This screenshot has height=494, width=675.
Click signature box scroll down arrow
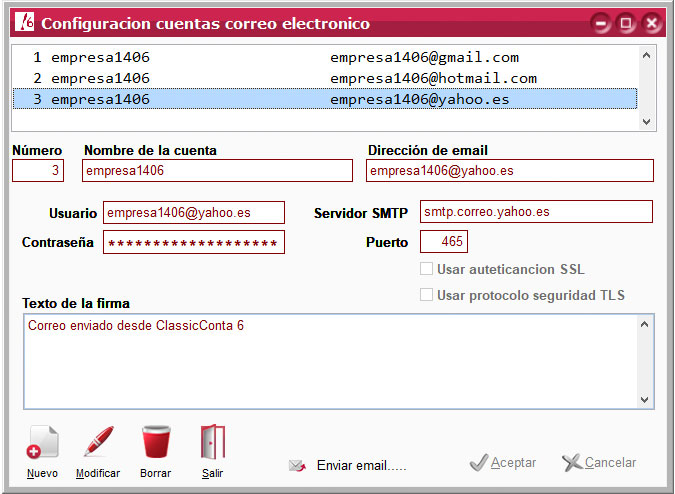pos(644,400)
